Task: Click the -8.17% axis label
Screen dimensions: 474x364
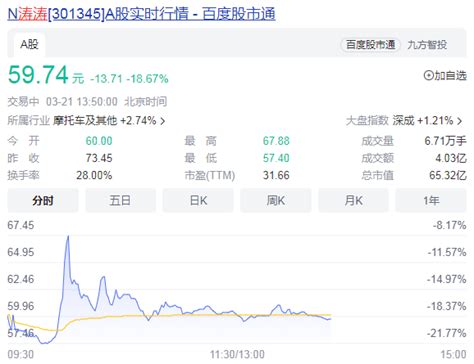Action: pos(449,225)
